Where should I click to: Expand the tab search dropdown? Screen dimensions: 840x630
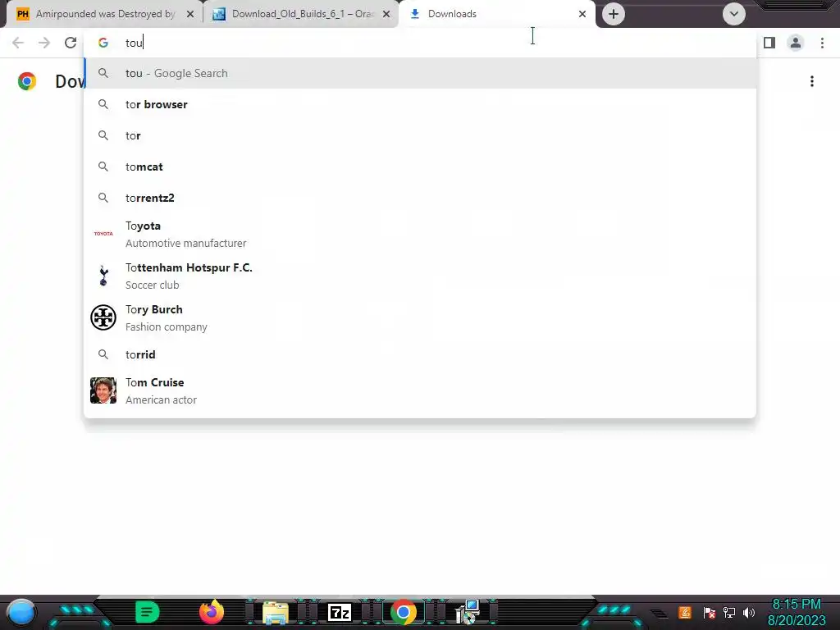click(734, 14)
